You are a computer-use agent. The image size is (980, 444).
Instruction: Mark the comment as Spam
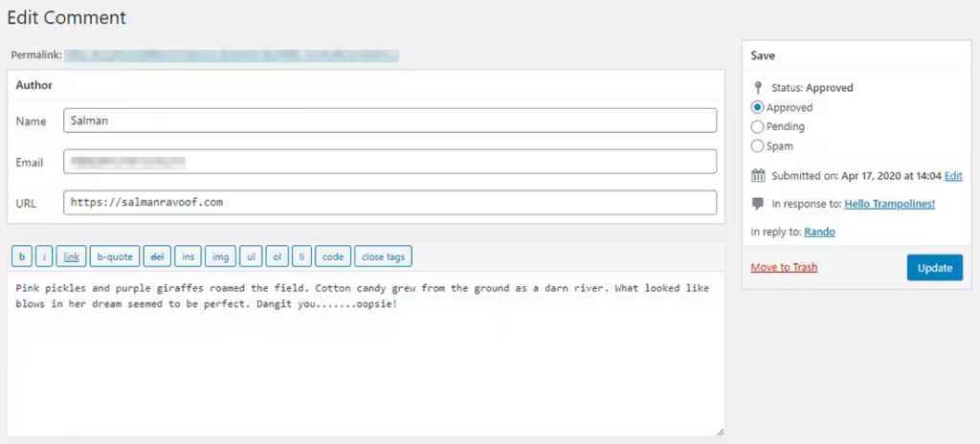click(758, 145)
